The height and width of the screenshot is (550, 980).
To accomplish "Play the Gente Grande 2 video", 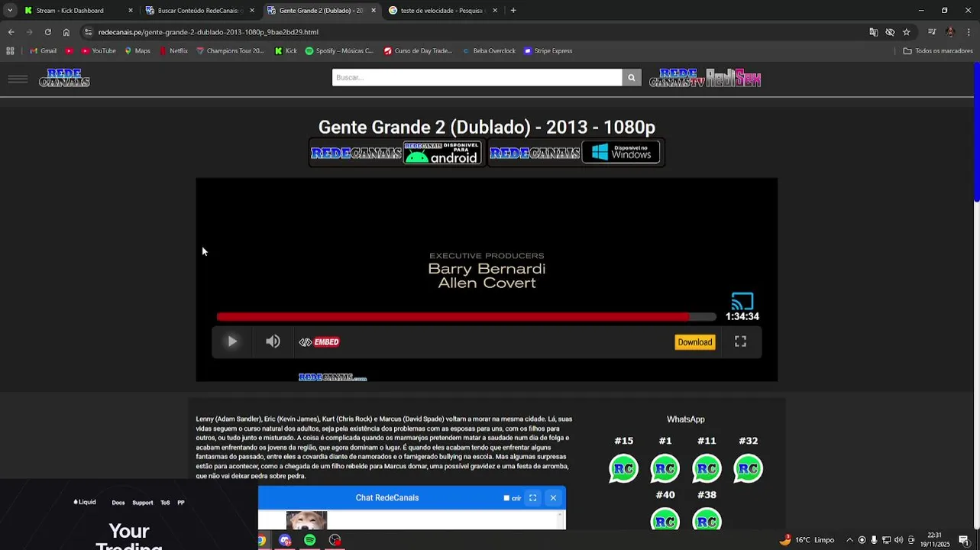I will (x=232, y=341).
